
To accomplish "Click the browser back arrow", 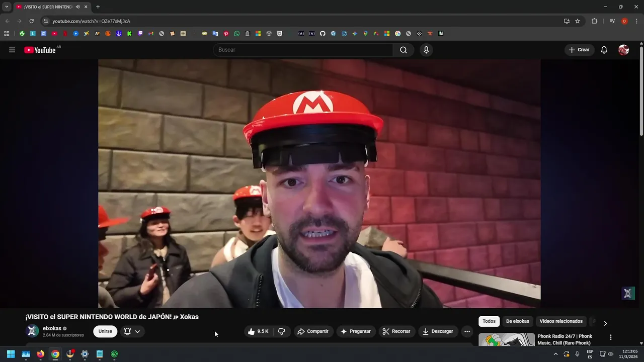I will (x=7, y=21).
